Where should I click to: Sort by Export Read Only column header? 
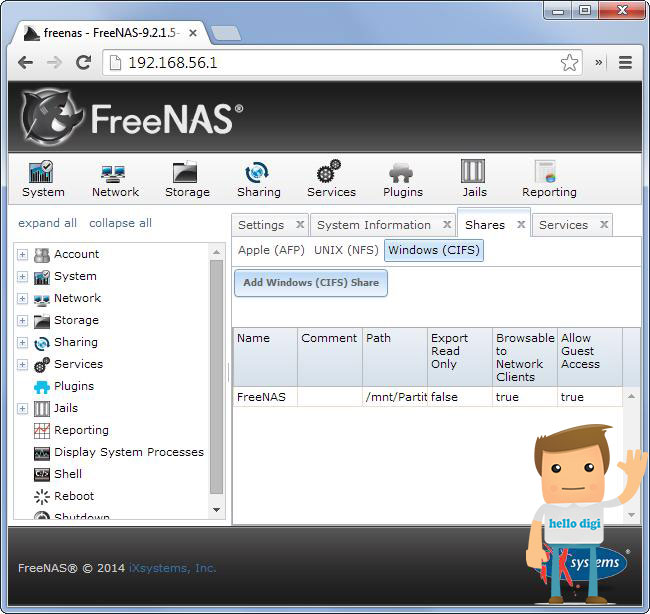pyautogui.click(x=460, y=357)
